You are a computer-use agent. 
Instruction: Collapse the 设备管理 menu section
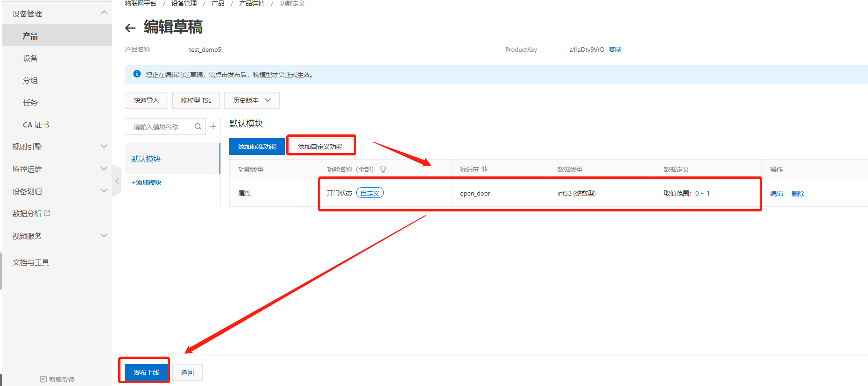[104, 13]
